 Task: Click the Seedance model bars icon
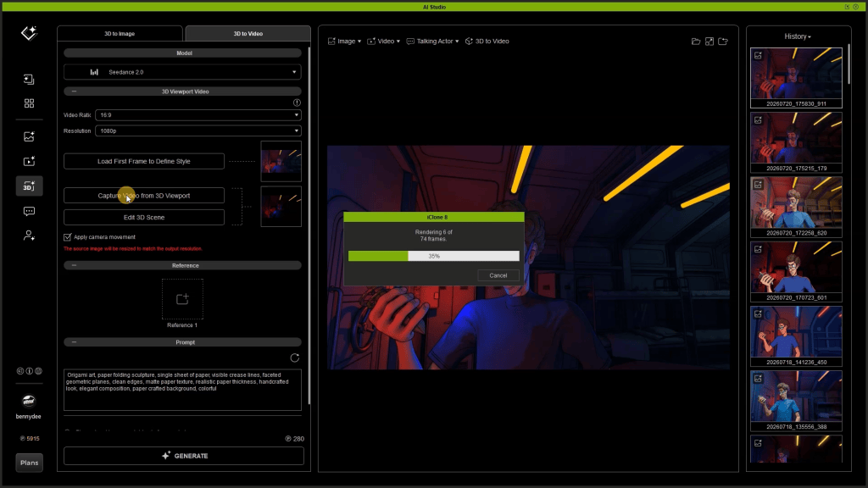tap(94, 72)
